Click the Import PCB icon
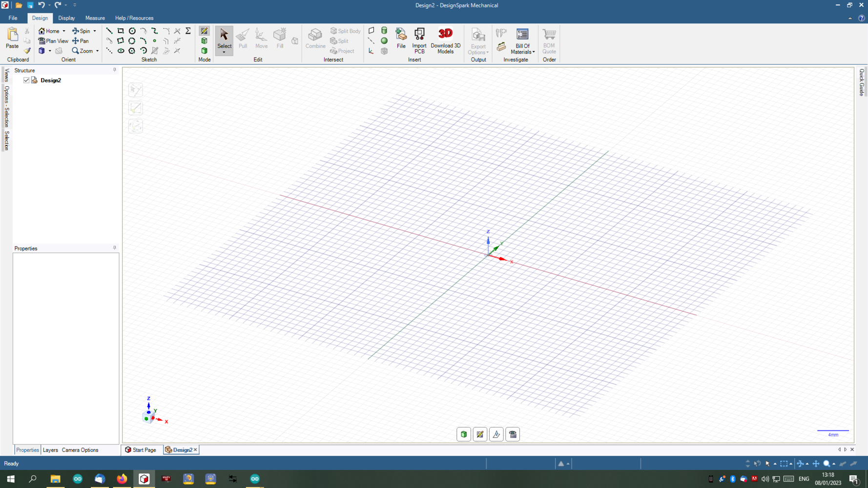868x488 pixels. (x=419, y=40)
